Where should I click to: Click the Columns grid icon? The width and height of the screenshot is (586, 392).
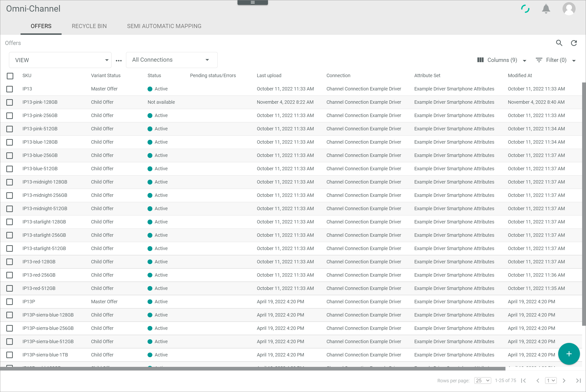pos(480,60)
